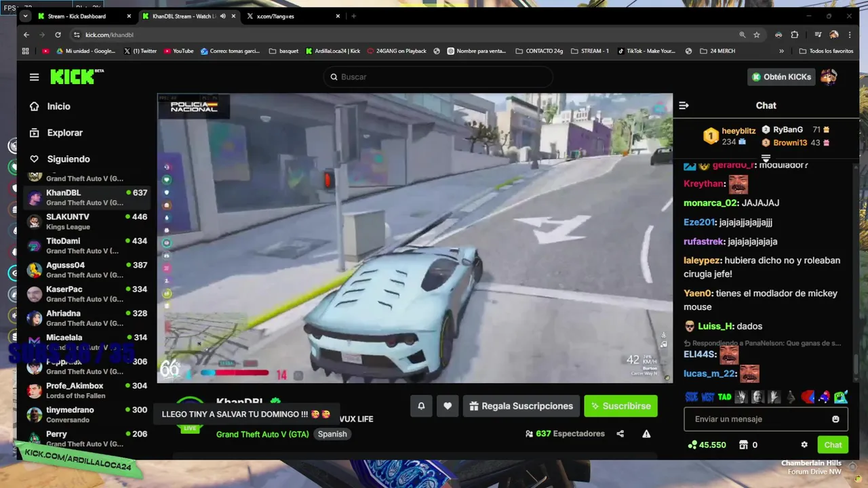Click username monarca_02 in chat
The height and width of the screenshot is (488, 868).
coord(711,203)
